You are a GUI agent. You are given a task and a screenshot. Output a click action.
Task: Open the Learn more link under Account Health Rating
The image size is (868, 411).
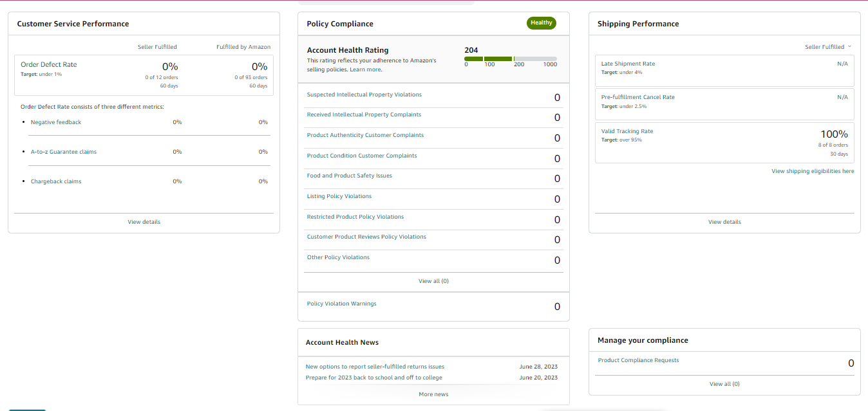pos(365,69)
